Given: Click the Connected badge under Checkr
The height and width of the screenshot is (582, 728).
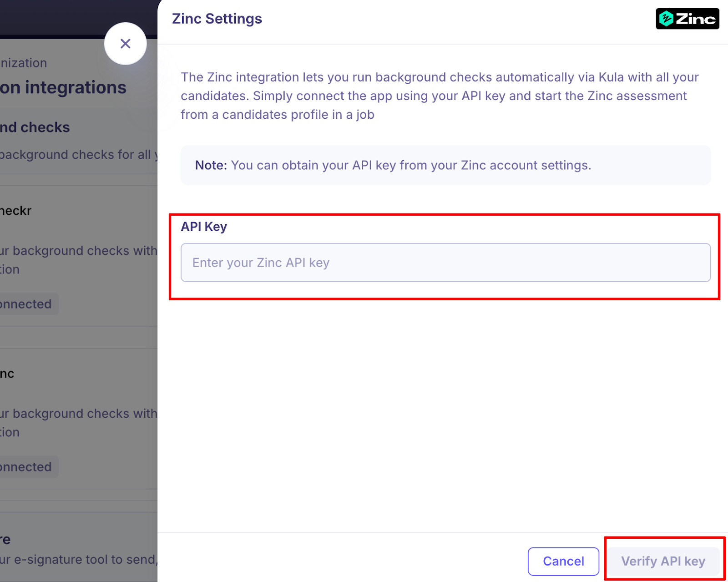Looking at the screenshot, I should point(27,304).
